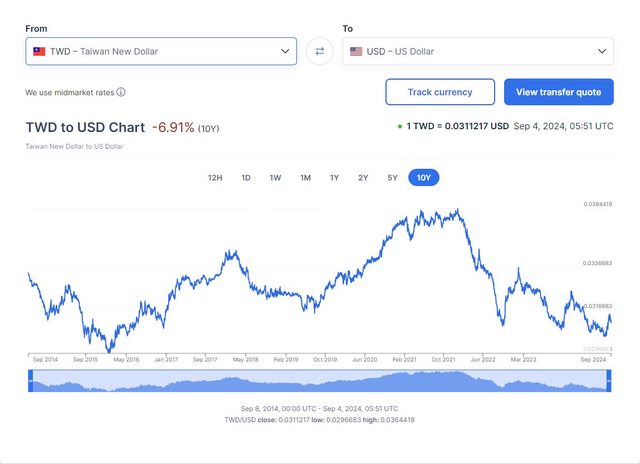Image resolution: width=640 pixels, height=464 pixels.
Task: Show the 1Y chart range
Action: [x=334, y=178]
